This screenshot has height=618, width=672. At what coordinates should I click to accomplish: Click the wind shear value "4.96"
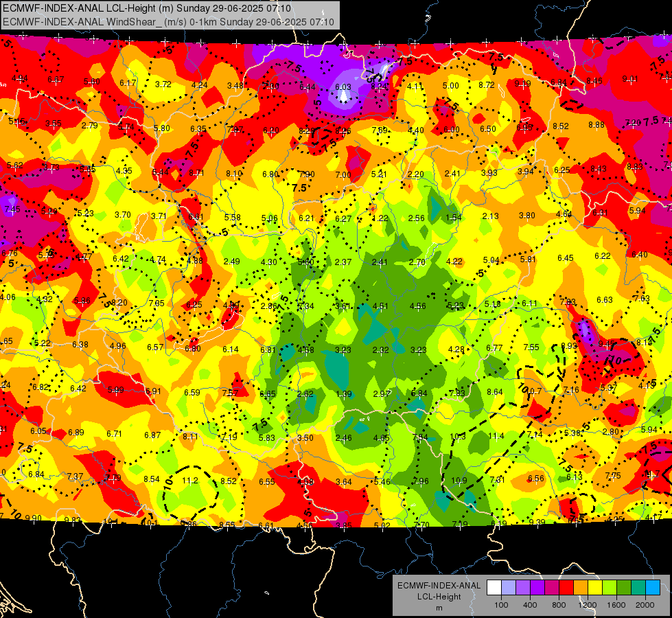coord(118,345)
